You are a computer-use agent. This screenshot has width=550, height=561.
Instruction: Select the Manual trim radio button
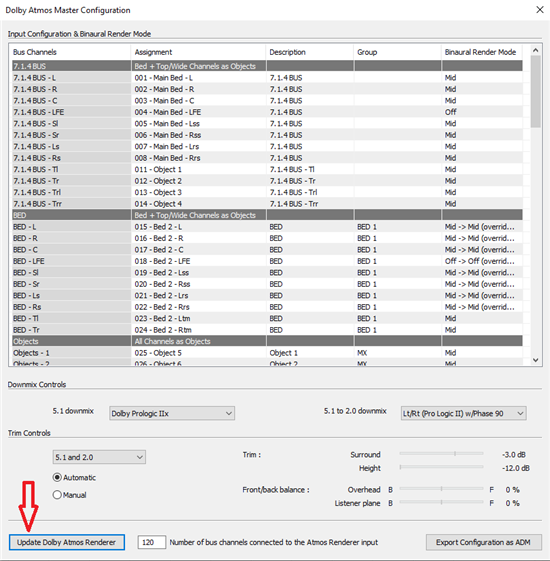pos(57,495)
